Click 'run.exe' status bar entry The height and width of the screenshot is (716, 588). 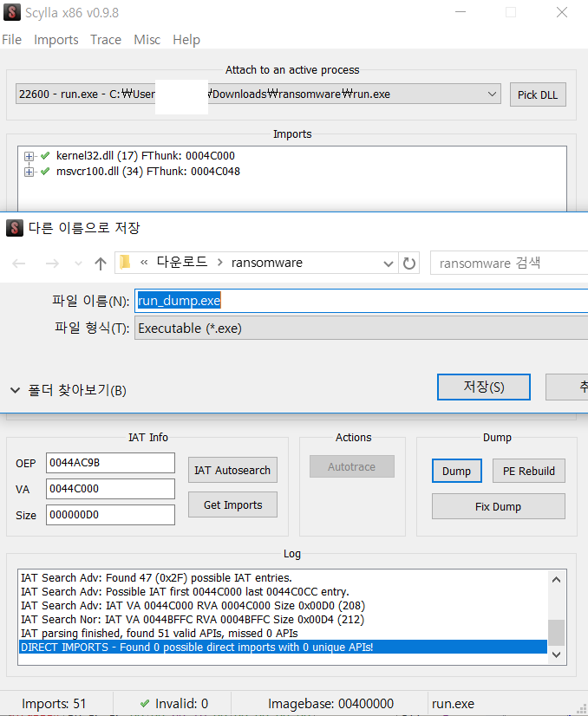point(454,704)
